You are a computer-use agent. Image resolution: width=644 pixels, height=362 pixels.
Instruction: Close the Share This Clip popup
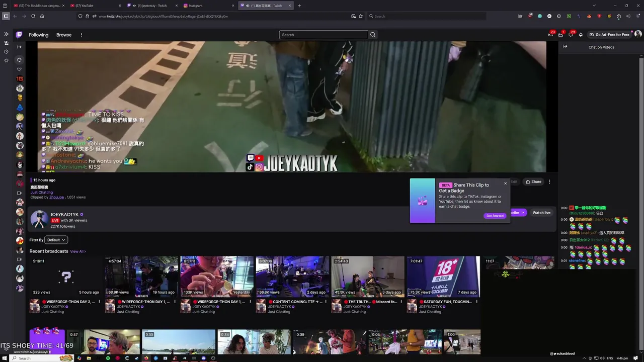tap(505, 183)
